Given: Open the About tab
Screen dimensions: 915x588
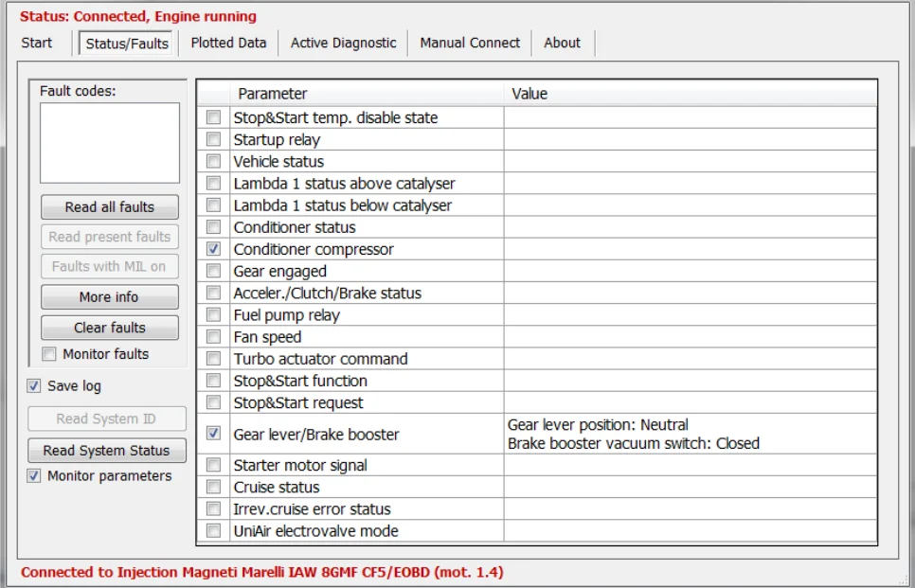Looking at the screenshot, I should coord(562,44).
